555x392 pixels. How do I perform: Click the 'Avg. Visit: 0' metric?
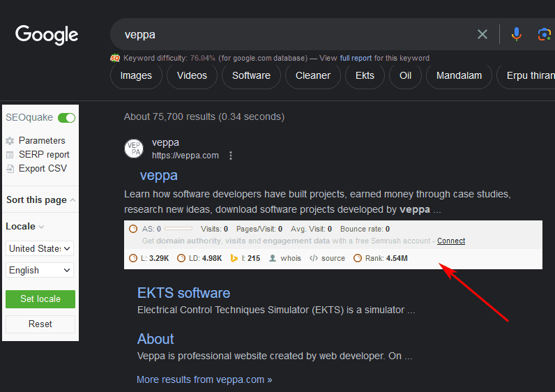coord(311,229)
